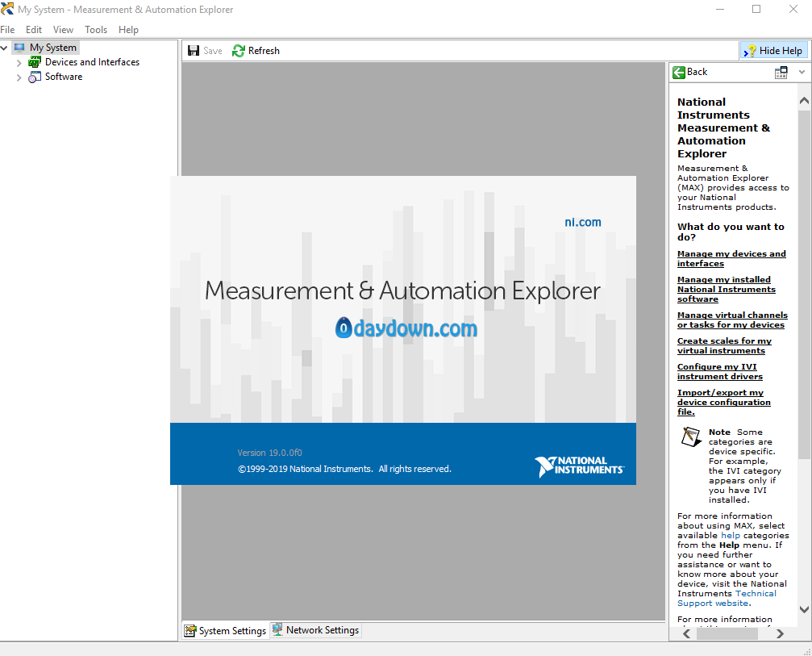This screenshot has height=656, width=812.
Task: Click the window resize grip in status bar
Action: coord(807,651)
